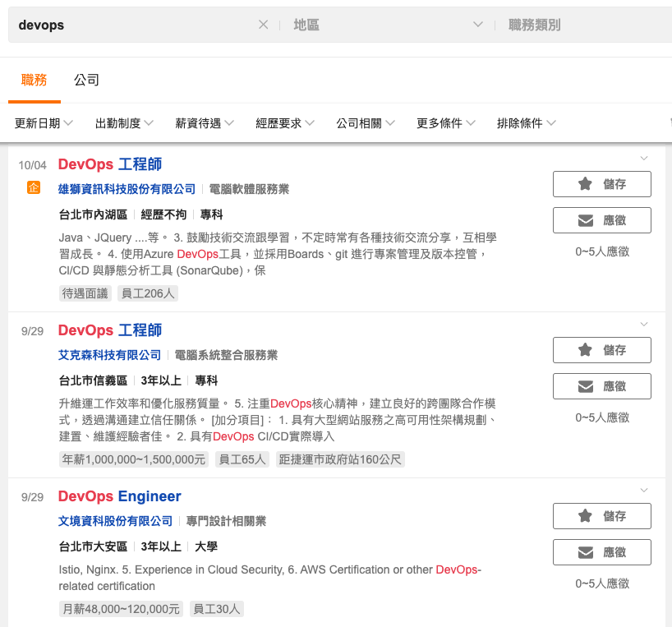This screenshot has width=672, height=627.
Task: Click the 待遇面議 salary tag
Action: (85, 293)
